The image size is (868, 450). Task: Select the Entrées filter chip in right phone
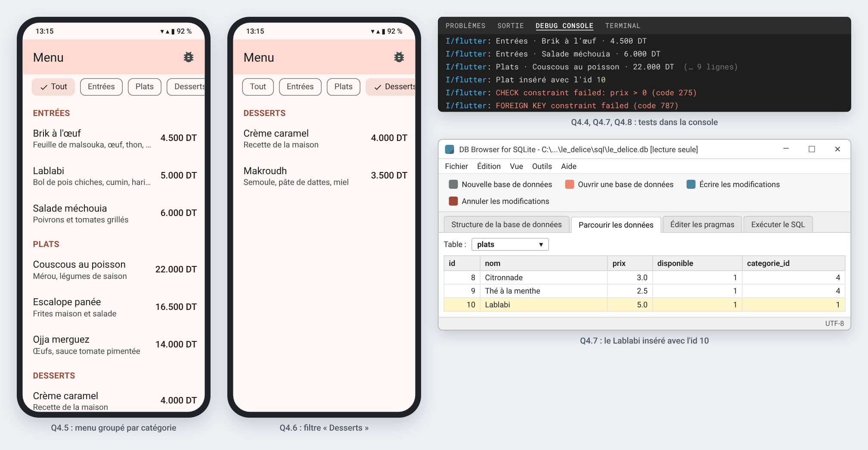[x=300, y=87]
